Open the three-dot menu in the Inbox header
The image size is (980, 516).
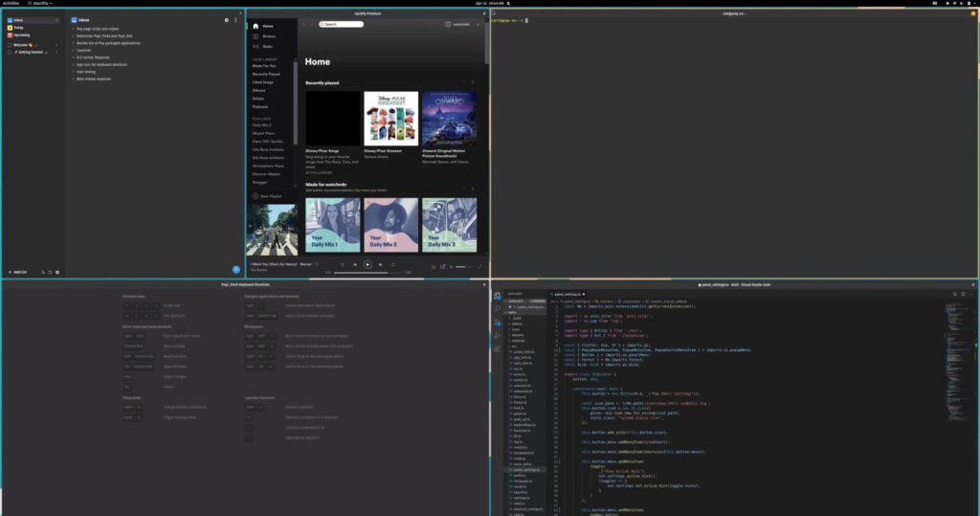coord(236,19)
